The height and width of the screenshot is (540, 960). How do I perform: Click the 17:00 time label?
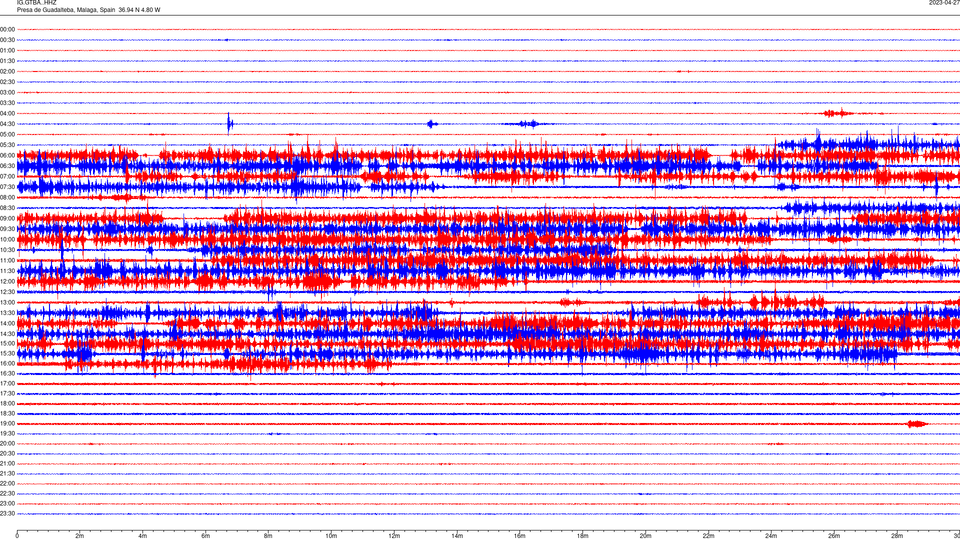click(7, 384)
